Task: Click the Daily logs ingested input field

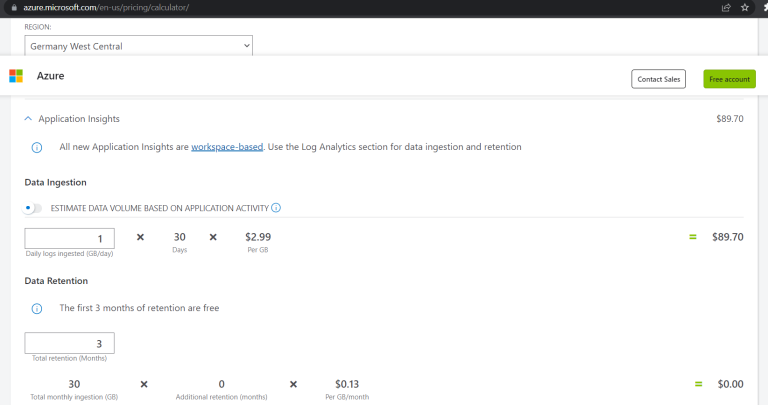Action: pos(70,238)
